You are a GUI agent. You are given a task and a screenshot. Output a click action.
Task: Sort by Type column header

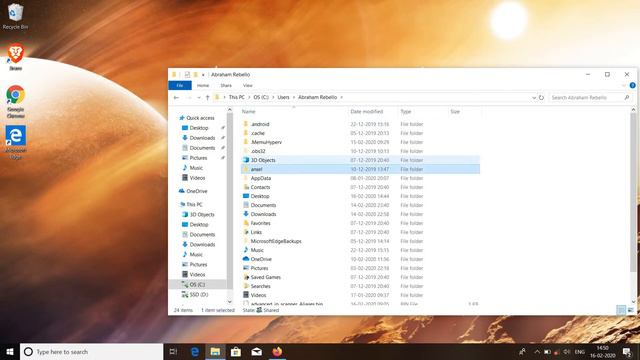pyautogui.click(x=422, y=111)
